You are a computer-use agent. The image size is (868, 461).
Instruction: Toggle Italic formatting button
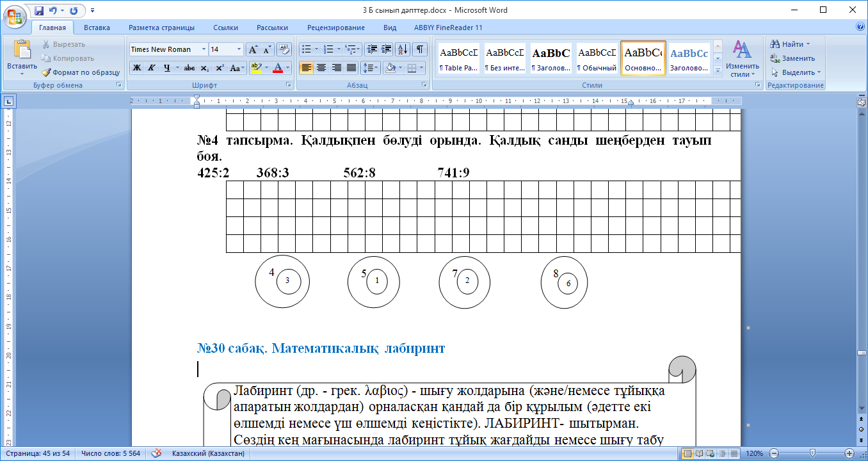tap(152, 68)
